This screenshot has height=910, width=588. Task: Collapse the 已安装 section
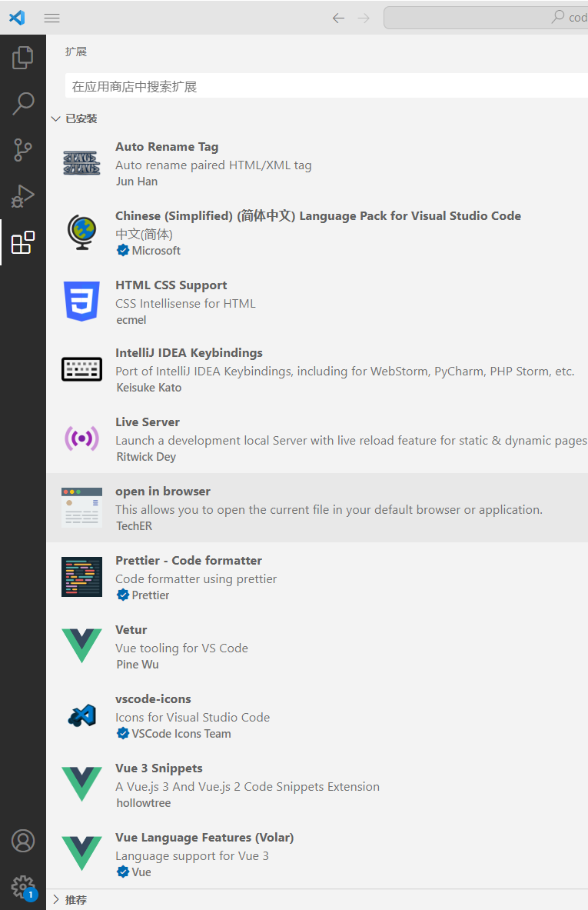pyautogui.click(x=55, y=119)
